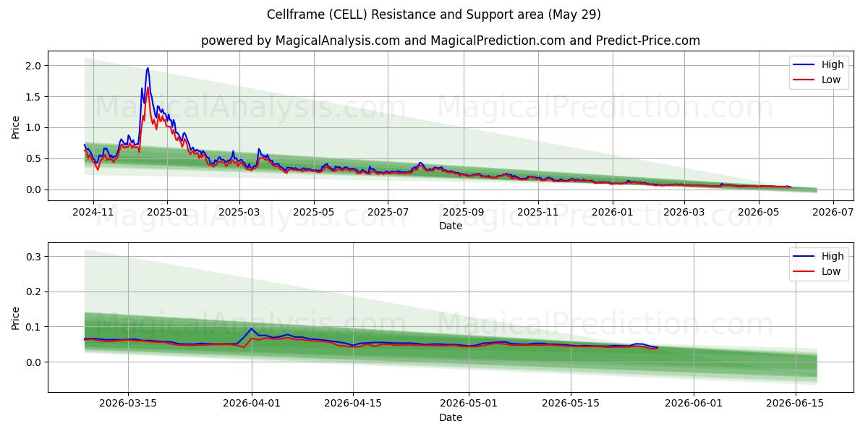Click the '0.5' y-axis label in the top chart
This screenshot has width=868, height=434.
coord(35,159)
